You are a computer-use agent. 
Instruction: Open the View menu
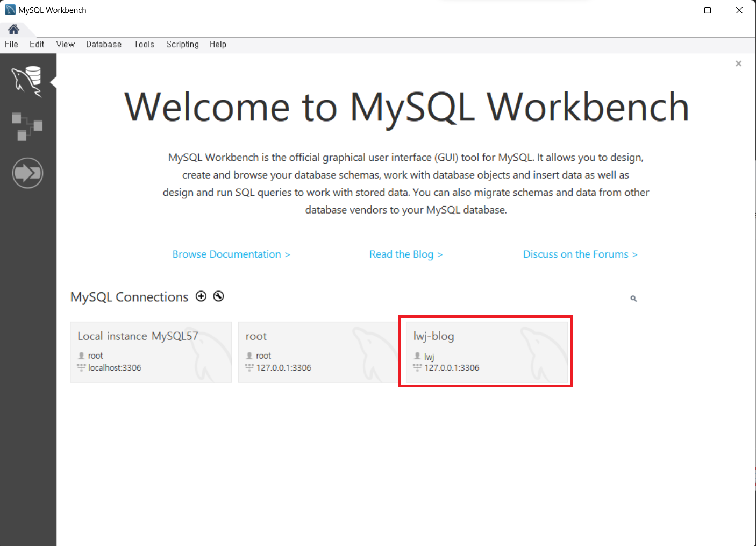coord(66,45)
